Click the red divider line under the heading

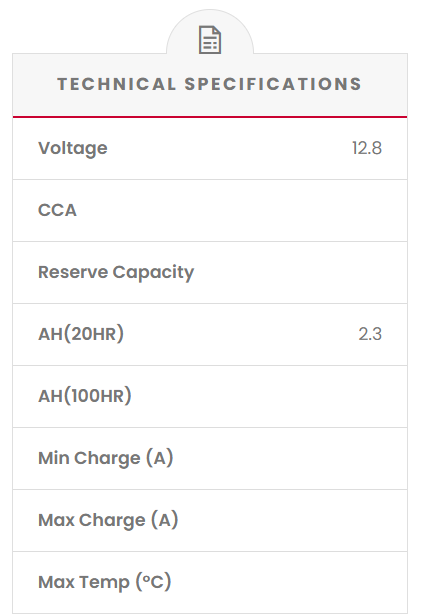[210, 117]
